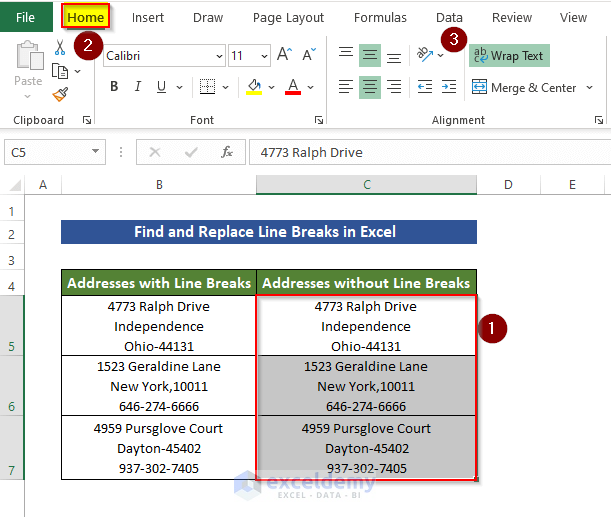Click the 'Addresses without Line Breaks' header cell
The width and height of the screenshot is (611, 517).
tap(366, 282)
